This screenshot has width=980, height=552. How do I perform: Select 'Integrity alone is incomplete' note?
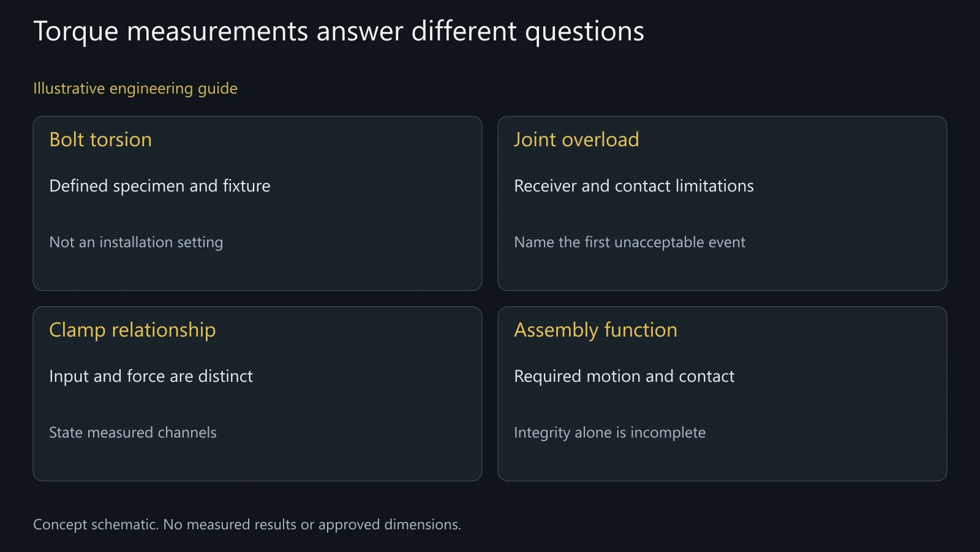pyautogui.click(x=610, y=433)
